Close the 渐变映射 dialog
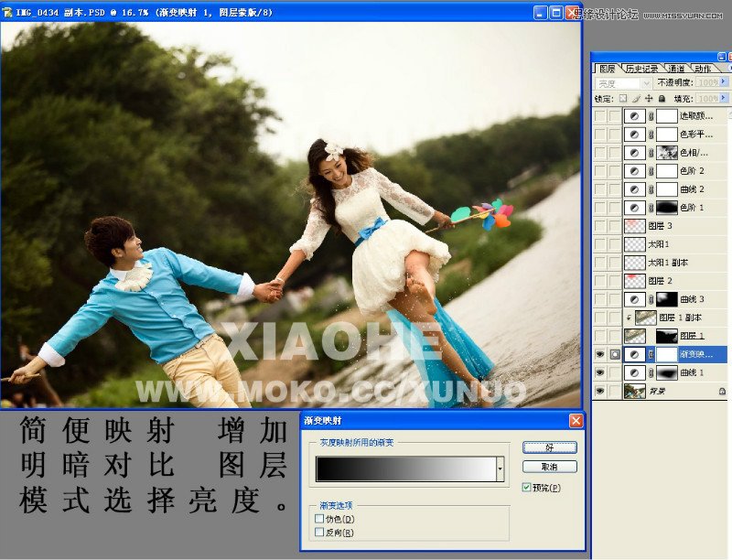This screenshot has width=732, height=560. 576,421
